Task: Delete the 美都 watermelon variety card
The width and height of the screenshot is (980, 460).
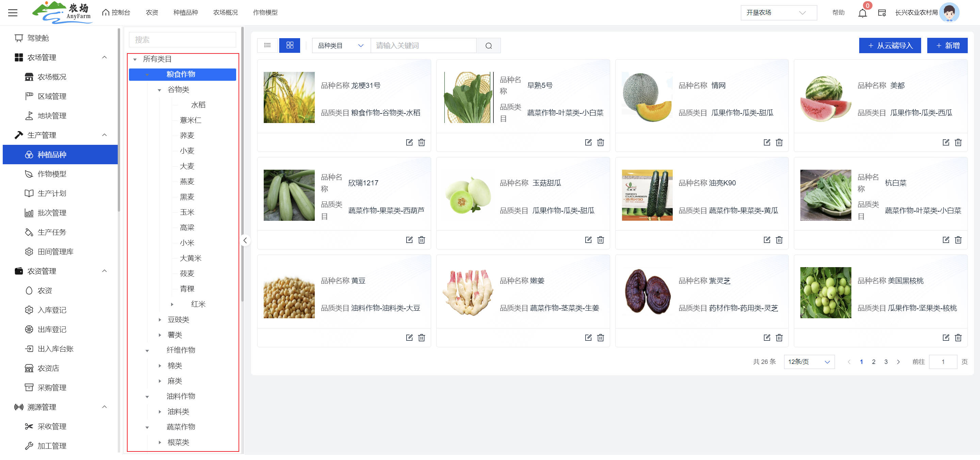Action: tap(958, 142)
